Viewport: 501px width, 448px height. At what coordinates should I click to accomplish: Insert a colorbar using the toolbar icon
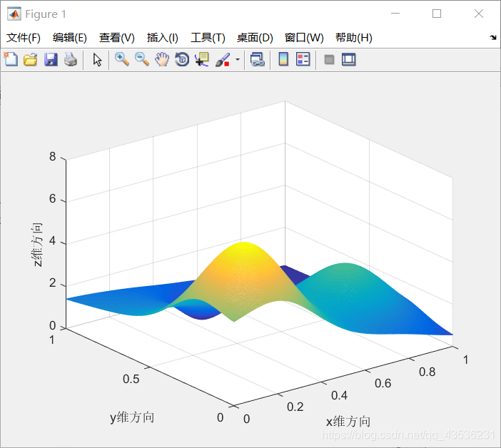click(x=283, y=59)
